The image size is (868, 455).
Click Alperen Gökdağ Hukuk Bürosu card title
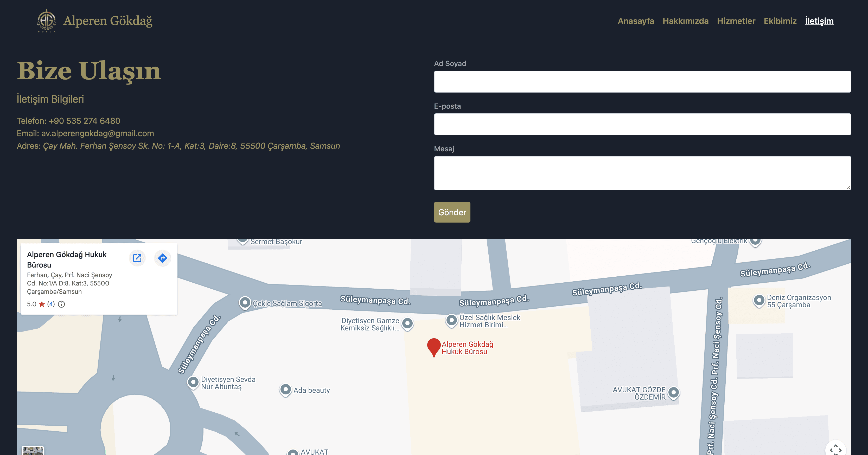[67, 260]
